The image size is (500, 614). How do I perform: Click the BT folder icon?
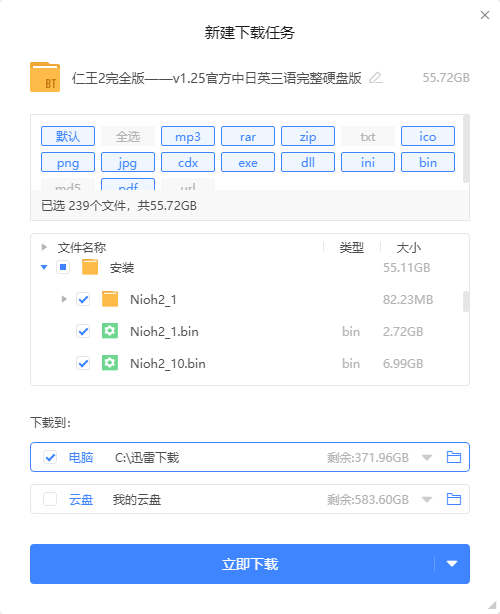point(45,78)
